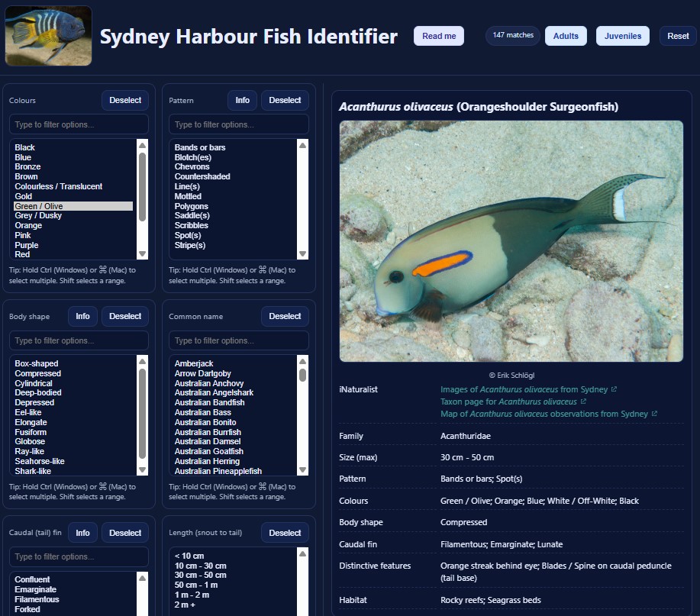This screenshot has height=616, width=700.
Task: Select Stripe(s) pattern
Action: [x=234, y=245]
